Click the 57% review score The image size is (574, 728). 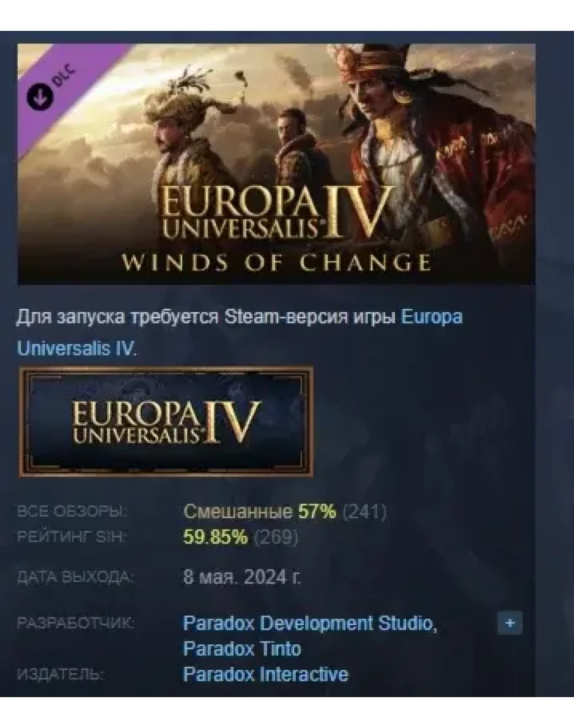coord(317,511)
